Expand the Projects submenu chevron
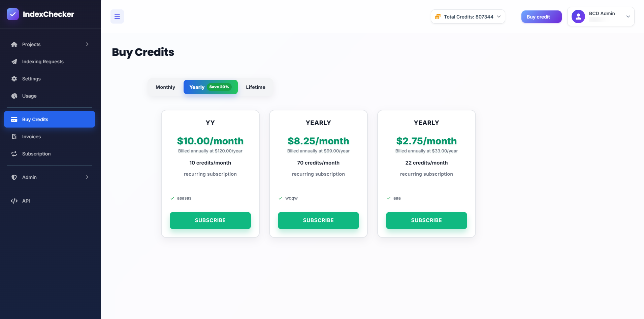This screenshot has height=319, width=644. tap(87, 44)
